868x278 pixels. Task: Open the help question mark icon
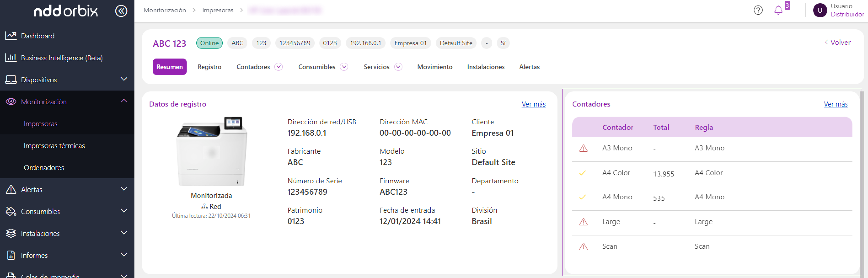coord(758,10)
